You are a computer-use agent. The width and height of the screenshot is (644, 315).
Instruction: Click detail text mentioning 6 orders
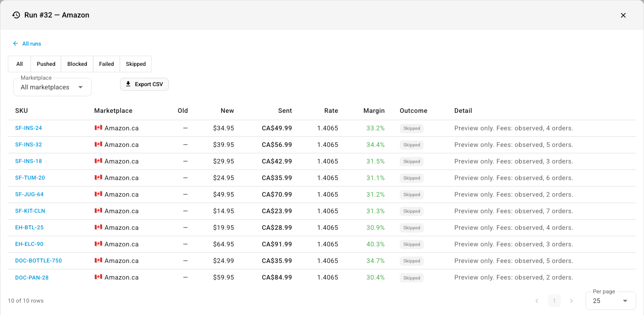514,178
